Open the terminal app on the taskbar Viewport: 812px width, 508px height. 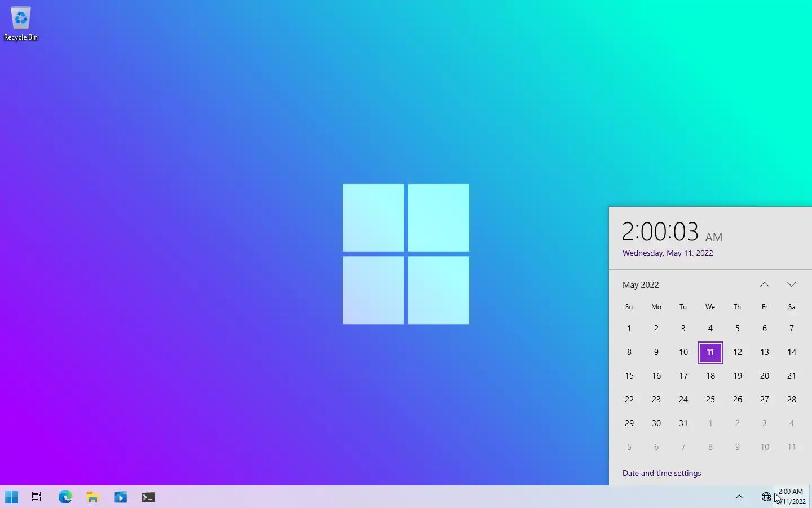(148, 497)
